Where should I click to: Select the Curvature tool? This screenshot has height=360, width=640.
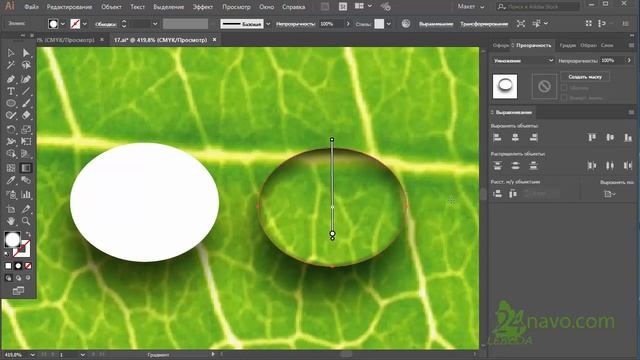point(26,79)
